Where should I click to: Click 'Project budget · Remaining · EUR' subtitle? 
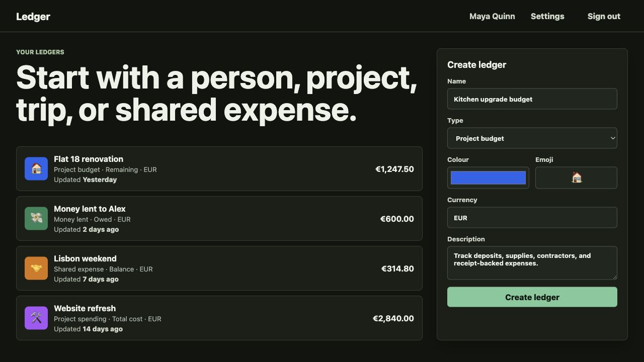tap(105, 169)
